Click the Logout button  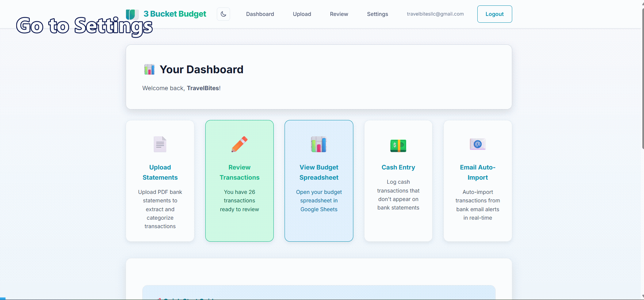point(494,14)
